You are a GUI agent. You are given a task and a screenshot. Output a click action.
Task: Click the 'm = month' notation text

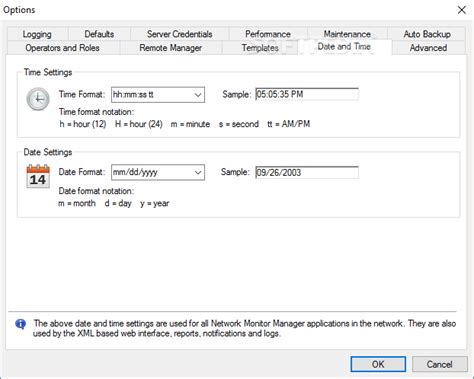pyautogui.click(x=77, y=203)
